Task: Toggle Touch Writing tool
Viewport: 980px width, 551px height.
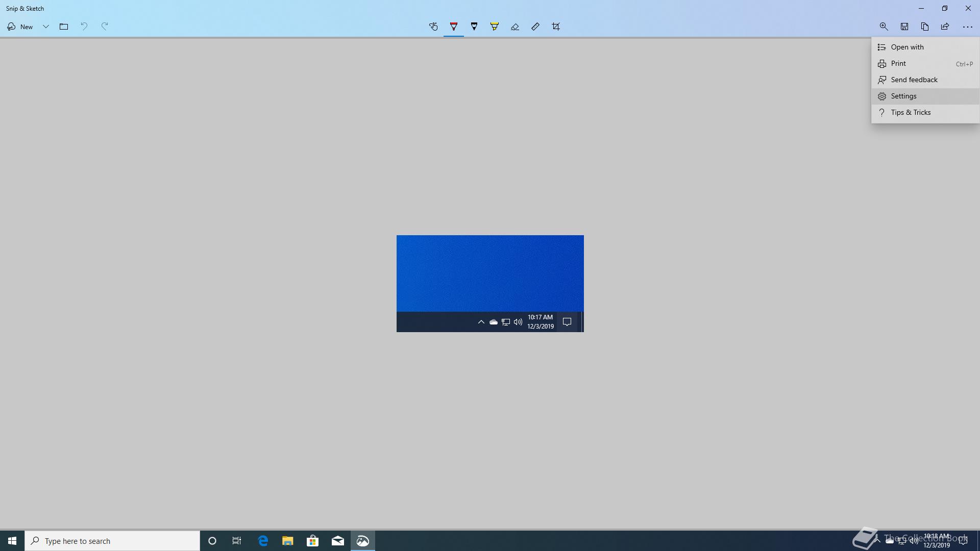Action: pos(433,27)
